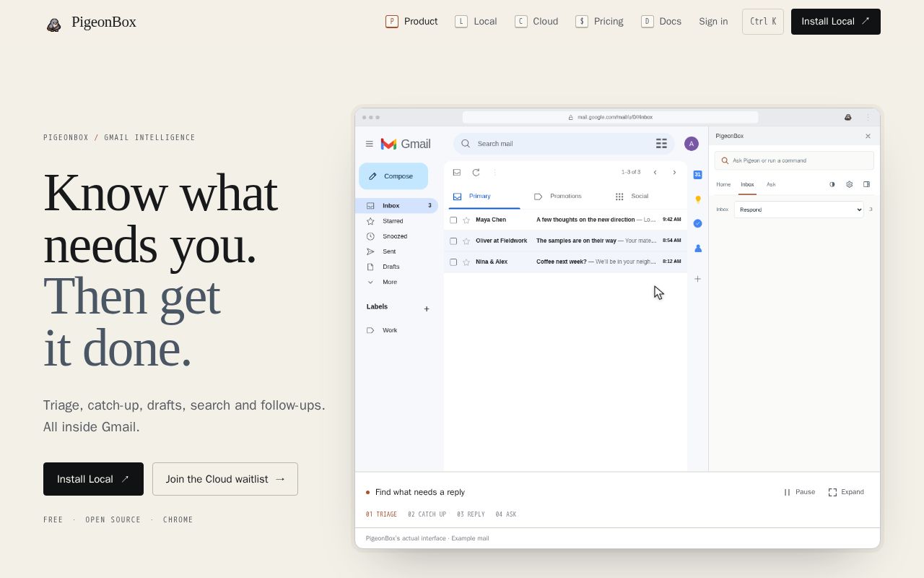Open Gmail toolbar more options dots
Image resolution: width=924 pixels, height=578 pixels.
(494, 172)
